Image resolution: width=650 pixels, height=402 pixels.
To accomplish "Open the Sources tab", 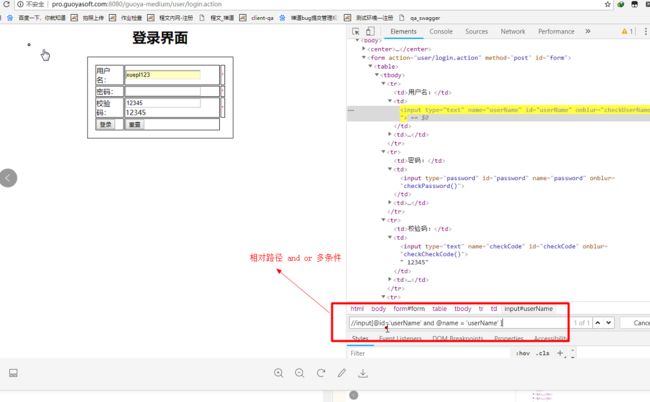I will pos(476,31).
